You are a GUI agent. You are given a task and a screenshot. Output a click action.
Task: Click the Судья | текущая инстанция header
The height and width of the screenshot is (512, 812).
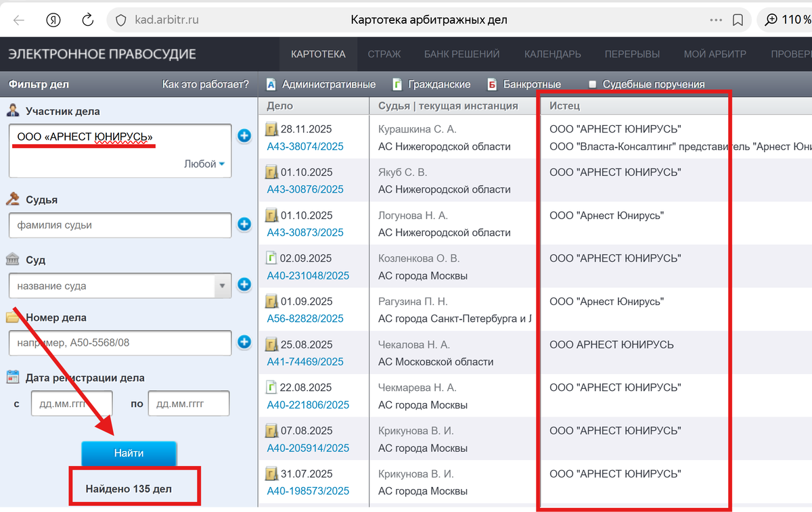click(448, 106)
